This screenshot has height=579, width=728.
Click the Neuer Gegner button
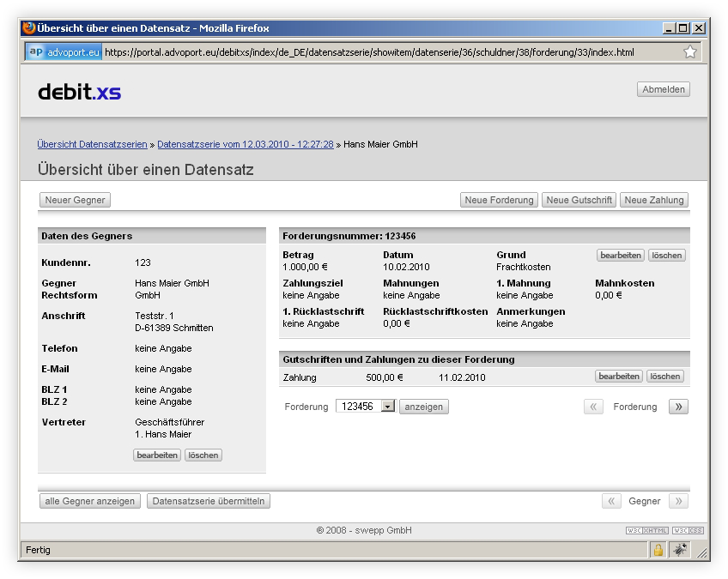[76, 200]
